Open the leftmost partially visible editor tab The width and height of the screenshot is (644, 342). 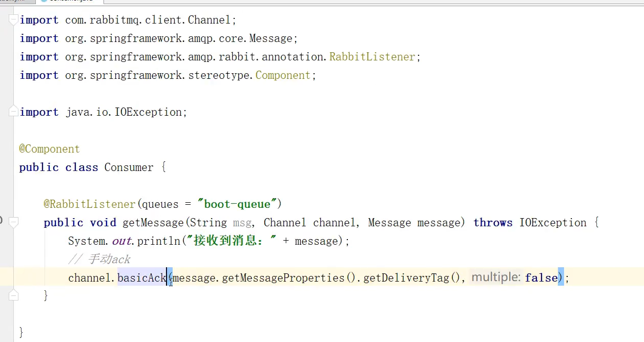(15, 2)
